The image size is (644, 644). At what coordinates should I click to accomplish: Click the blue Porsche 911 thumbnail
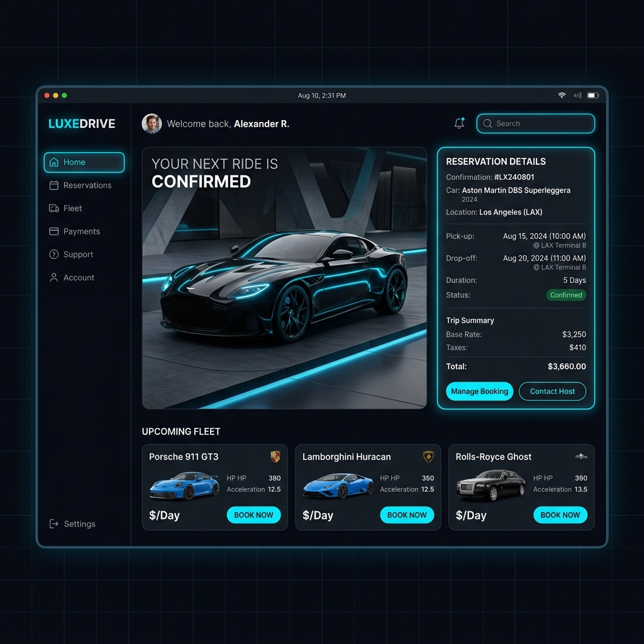pos(184,486)
